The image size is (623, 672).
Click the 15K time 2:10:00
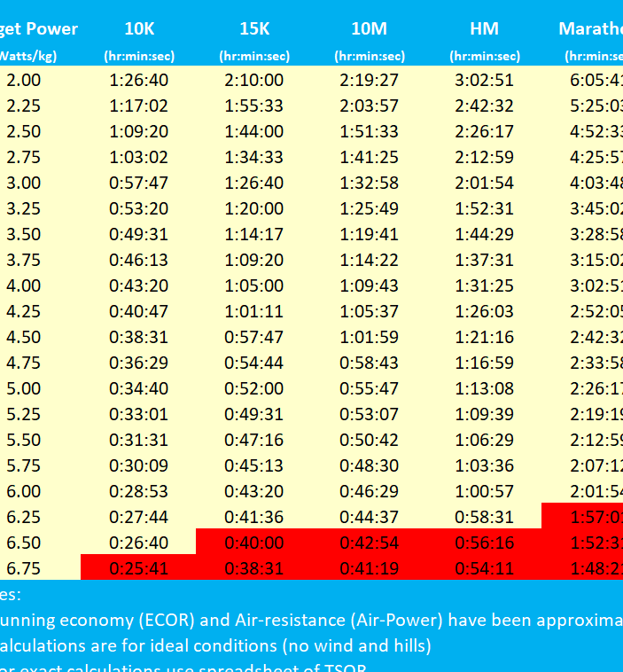click(x=254, y=80)
